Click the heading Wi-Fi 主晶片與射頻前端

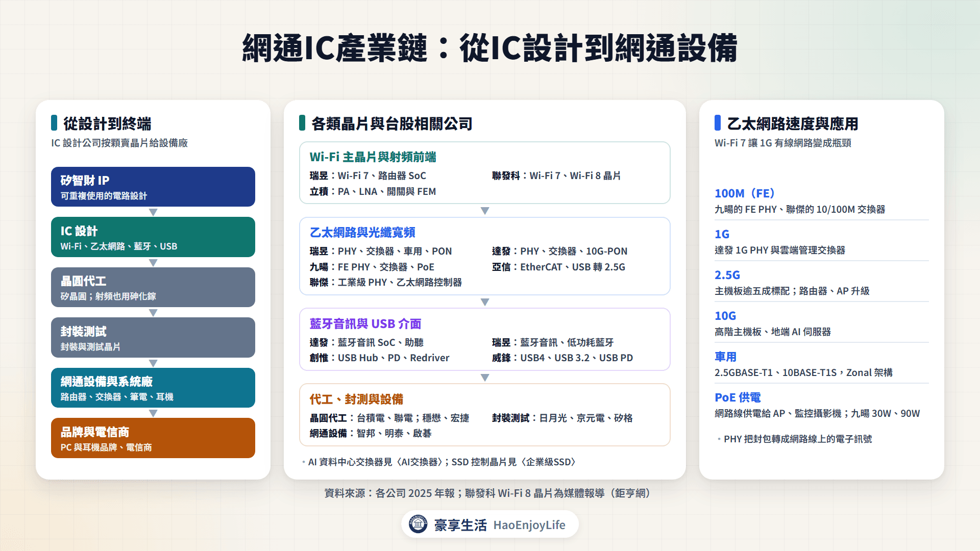[x=373, y=157]
